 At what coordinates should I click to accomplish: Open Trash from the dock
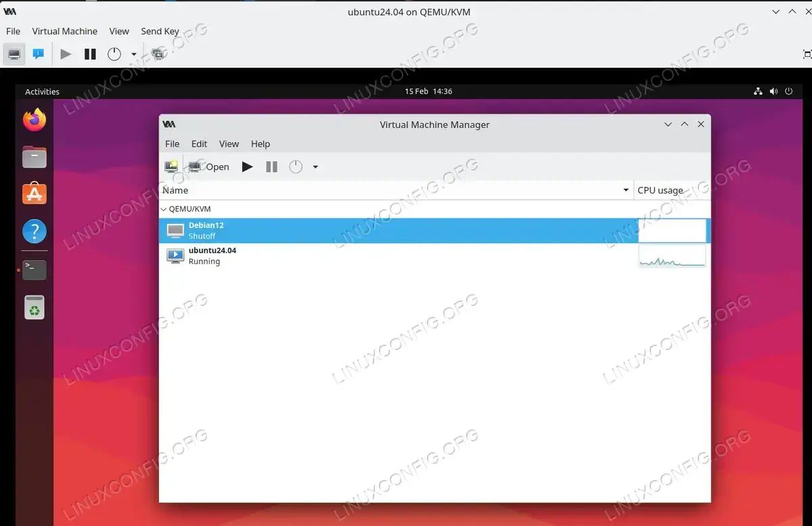coord(35,307)
